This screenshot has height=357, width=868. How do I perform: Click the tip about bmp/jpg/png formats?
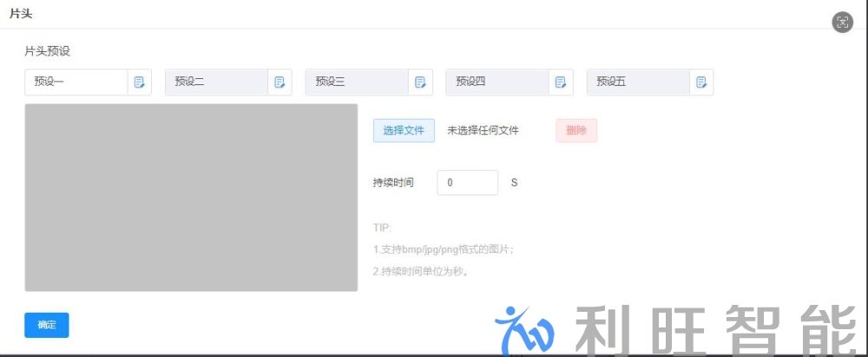444,249
